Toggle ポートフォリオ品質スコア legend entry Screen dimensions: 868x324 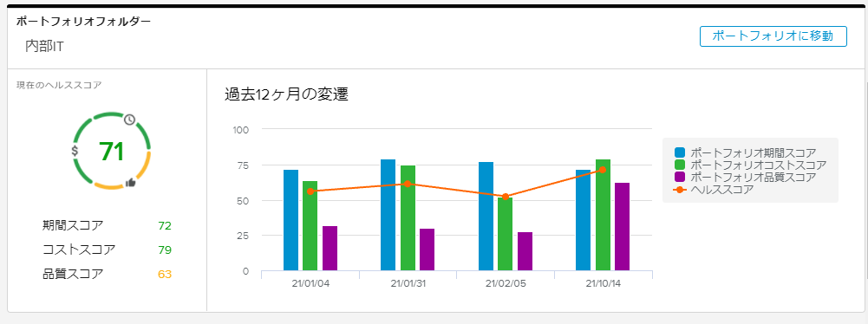click(745, 178)
